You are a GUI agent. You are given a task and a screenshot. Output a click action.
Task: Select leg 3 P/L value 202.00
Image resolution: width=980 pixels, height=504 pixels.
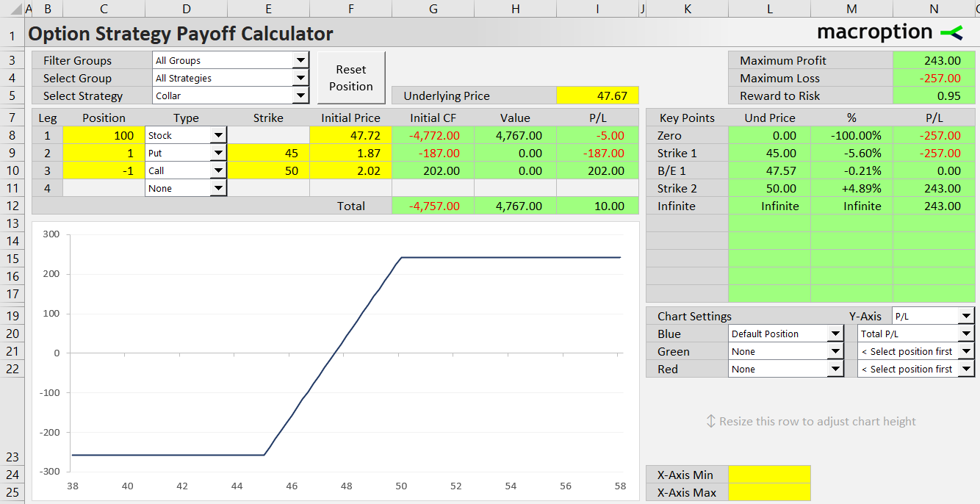point(597,170)
